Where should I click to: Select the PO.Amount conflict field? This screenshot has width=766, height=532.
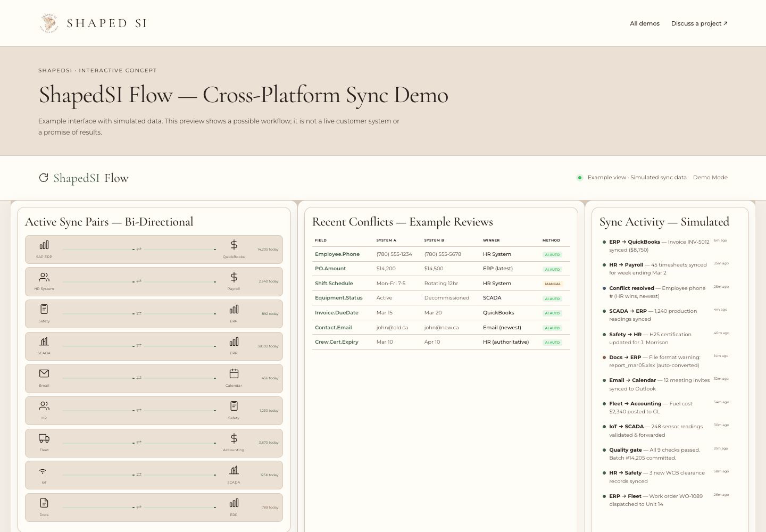[330, 269]
